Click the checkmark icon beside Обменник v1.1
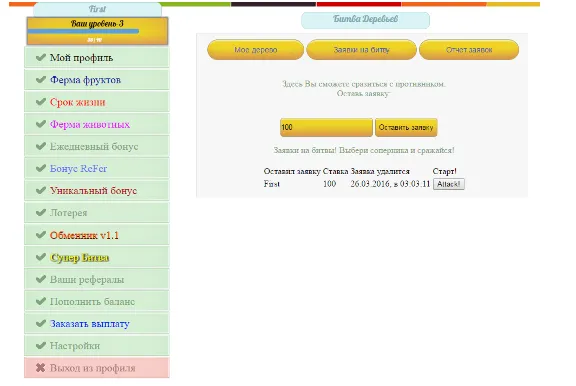 (41, 235)
